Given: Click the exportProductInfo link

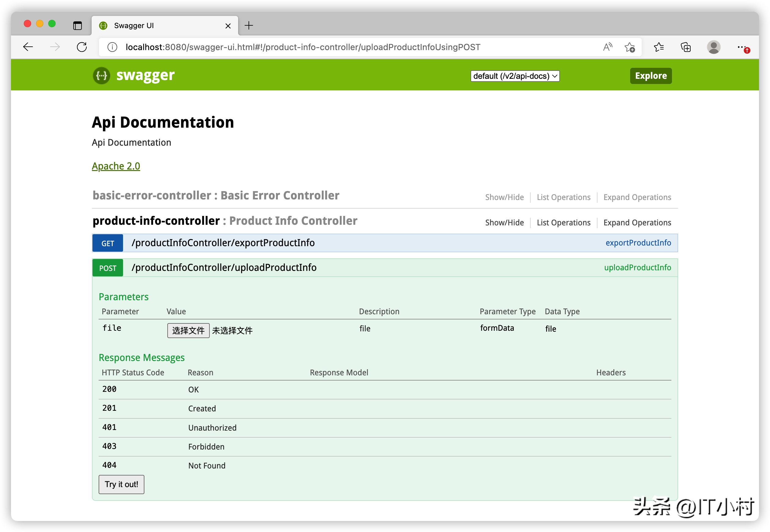Looking at the screenshot, I should pos(638,243).
